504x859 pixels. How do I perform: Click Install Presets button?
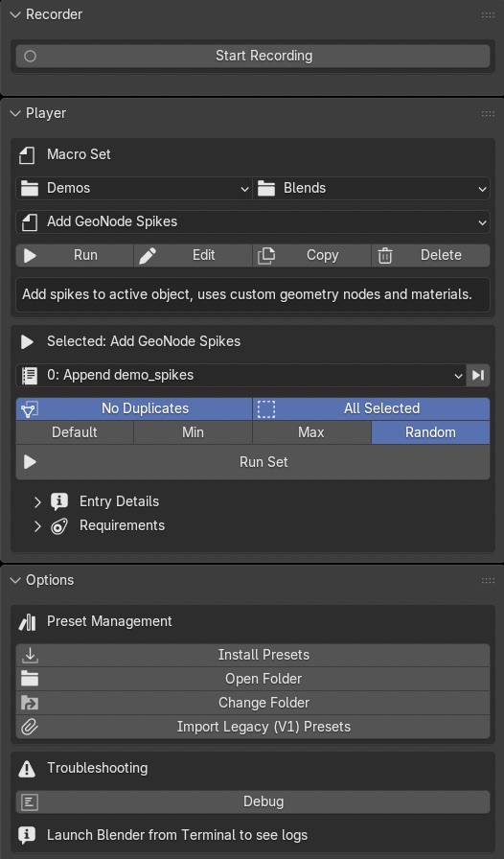tap(253, 655)
